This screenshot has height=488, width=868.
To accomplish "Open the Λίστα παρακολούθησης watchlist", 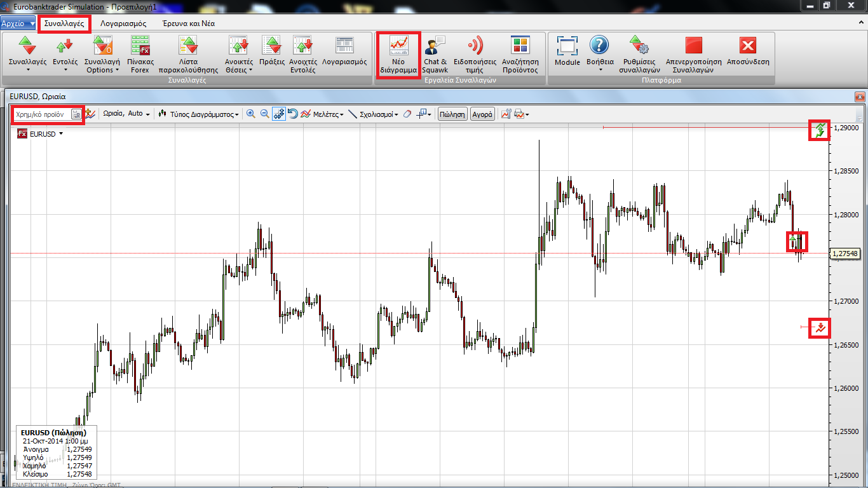I will pyautogui.click(x=188, y=54).
